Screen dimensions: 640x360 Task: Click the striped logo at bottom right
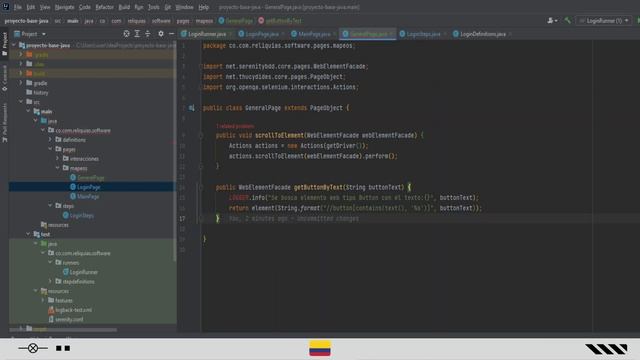coord(606,349)
